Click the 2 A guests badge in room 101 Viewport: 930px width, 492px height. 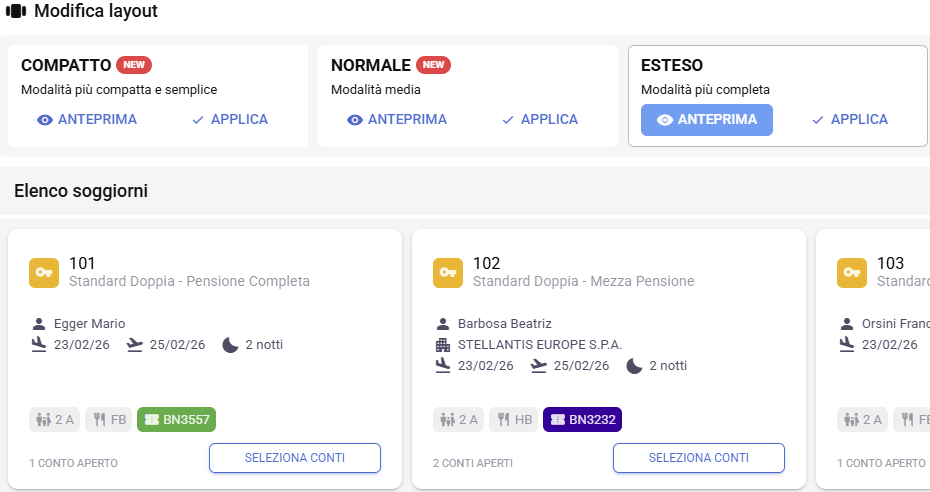tap(55, 420)
